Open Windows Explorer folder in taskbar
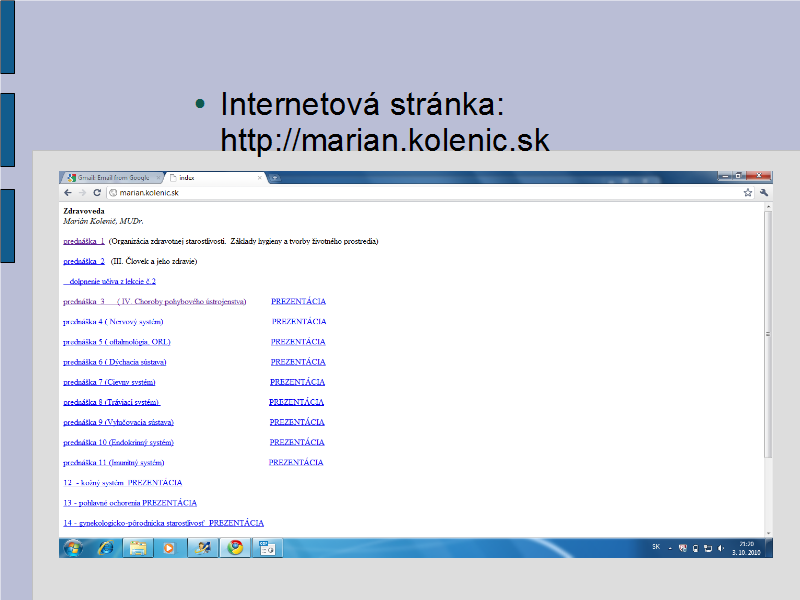800x600 pixels. [x=137, y=548]
